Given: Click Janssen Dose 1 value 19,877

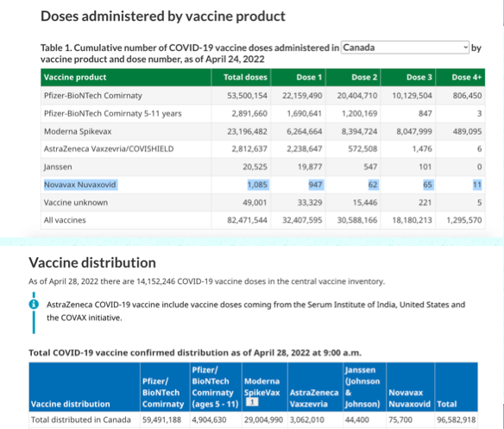Looking at the screenshot, I should [310, 167].
